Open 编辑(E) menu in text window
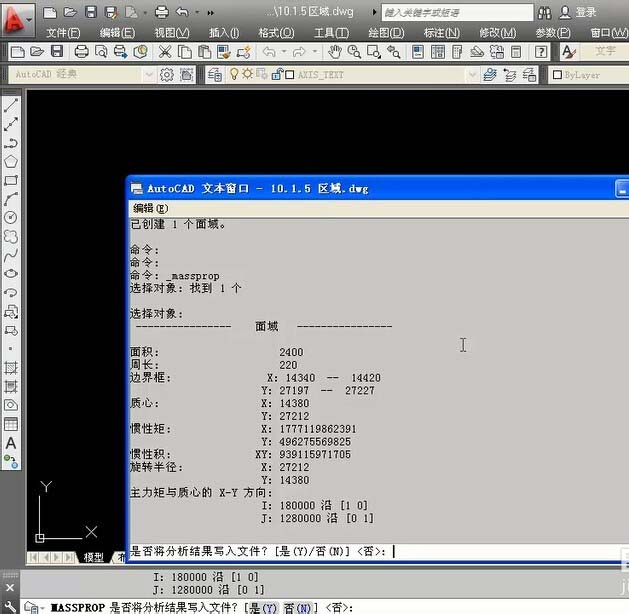The height and width of the screenshot is (614, 629). [x=151, y=209]
